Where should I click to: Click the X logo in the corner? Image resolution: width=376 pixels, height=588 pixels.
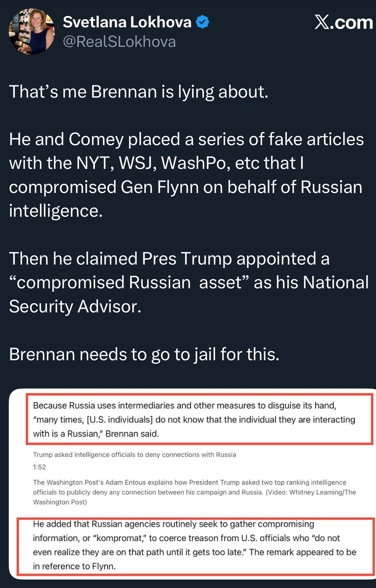[322, 22]
